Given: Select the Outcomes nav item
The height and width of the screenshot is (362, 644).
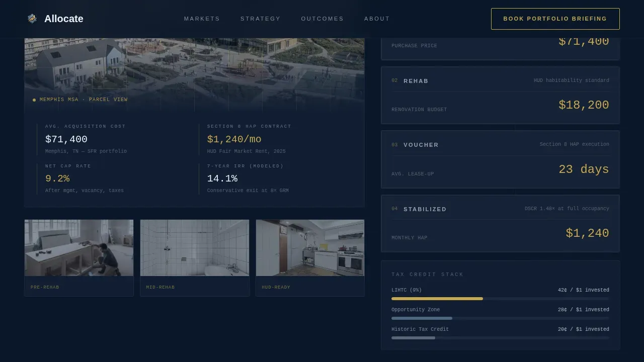Looking at the screenshot, I should coord(323,19).
